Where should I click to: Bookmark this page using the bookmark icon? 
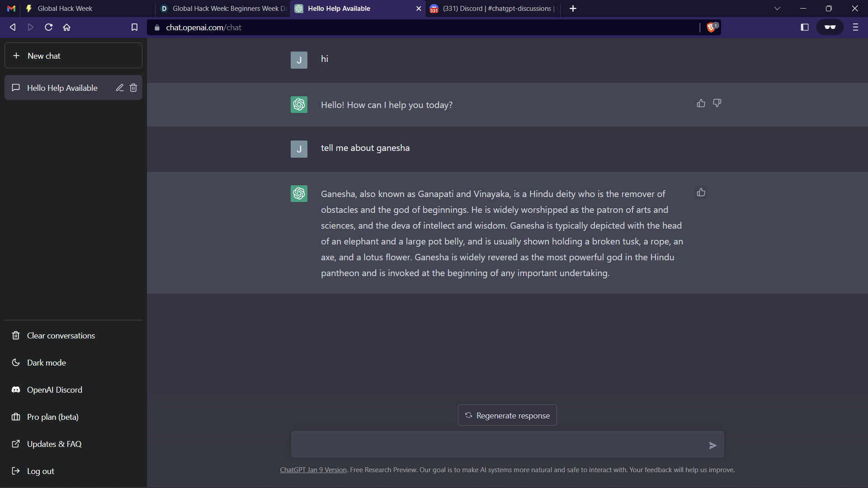(x=134, y=28)
